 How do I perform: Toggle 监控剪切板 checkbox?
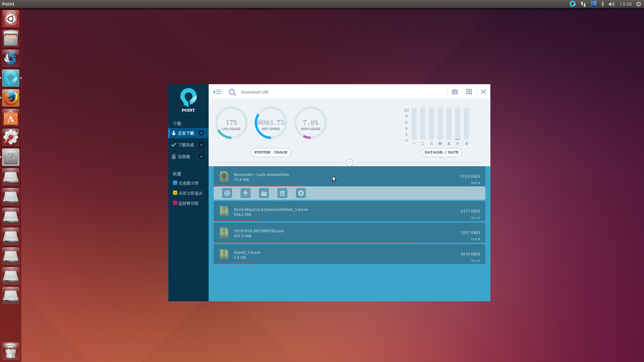tap(175, 203)
